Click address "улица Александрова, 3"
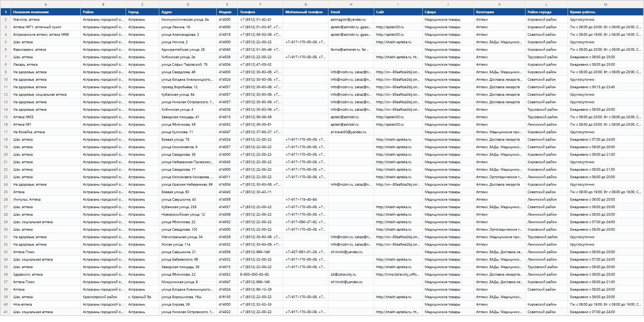This screenshot has width=644, height=322. tap(188, 35)
